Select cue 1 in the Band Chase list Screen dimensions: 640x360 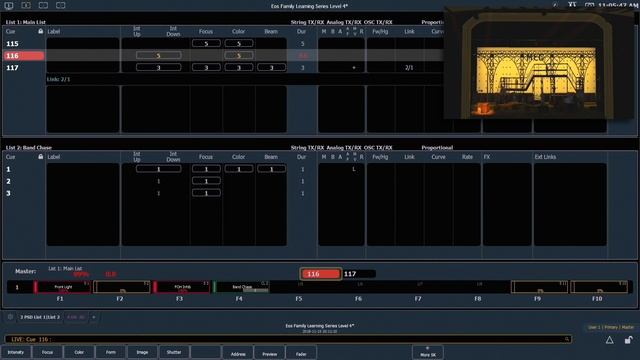(x=9, y=169)
